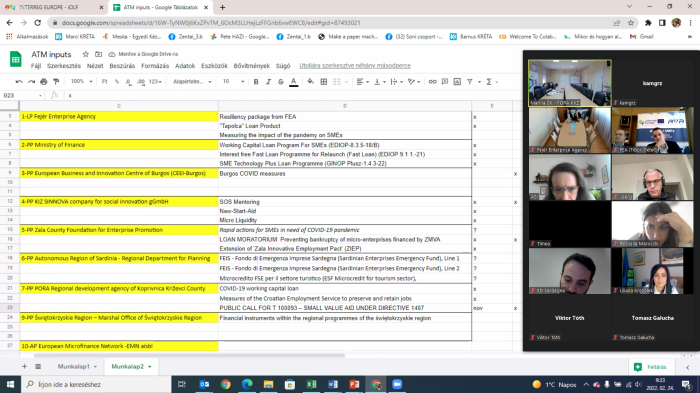Insert a link with the chain icon
The image size is (700, 393).
pyautogui.click(x=432, y=82)
